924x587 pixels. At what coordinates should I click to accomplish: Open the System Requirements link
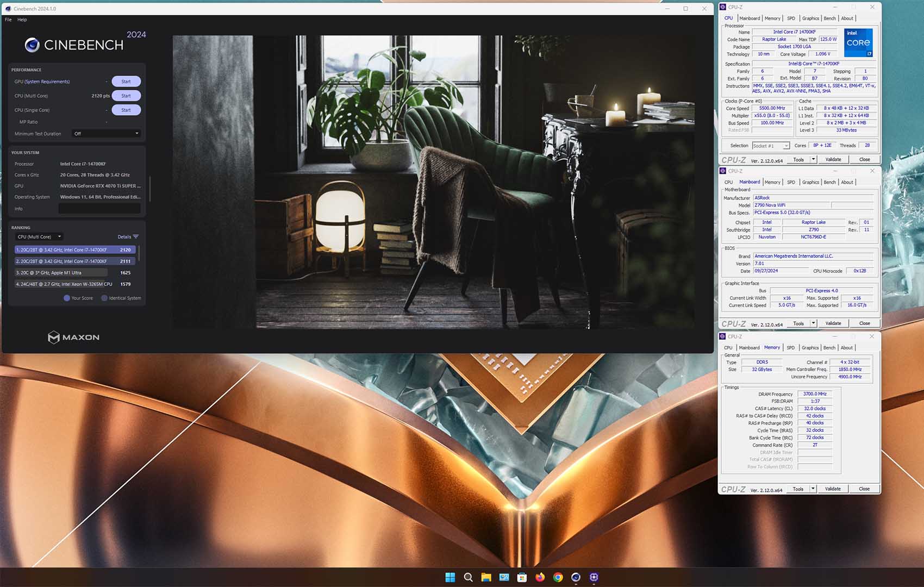click(x=47, y=82)
